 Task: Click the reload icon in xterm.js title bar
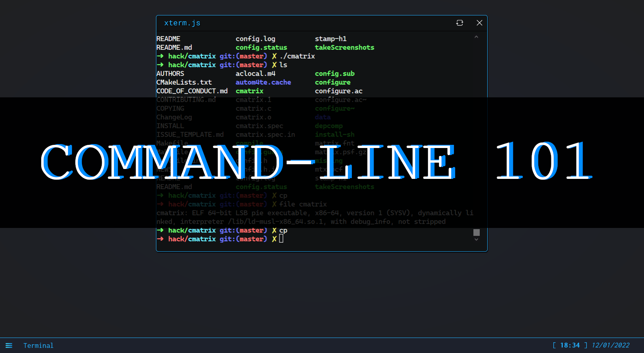pos(460,23)
